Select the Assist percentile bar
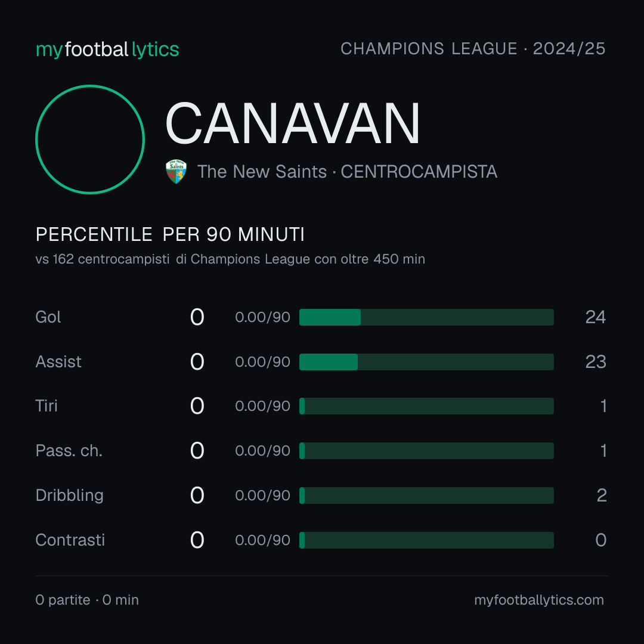This screenshot has height=644, width=644. point(426,362)
